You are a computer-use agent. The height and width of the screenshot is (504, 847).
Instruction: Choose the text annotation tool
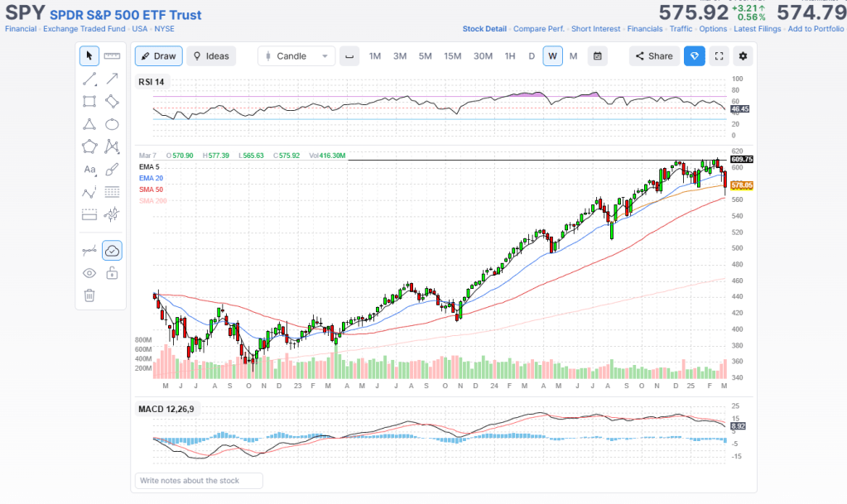tap(89, 170)
